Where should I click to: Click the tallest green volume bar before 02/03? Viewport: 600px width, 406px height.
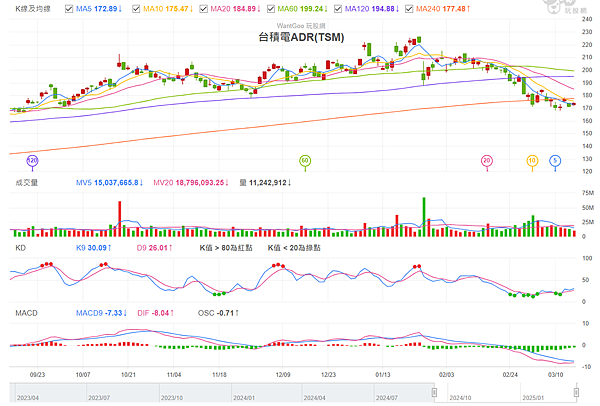coord(424,217)
